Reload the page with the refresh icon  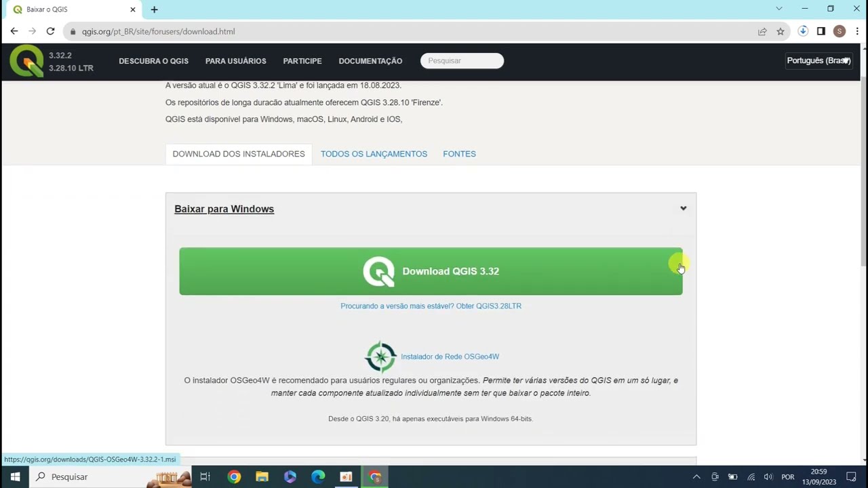click(50, 31)
